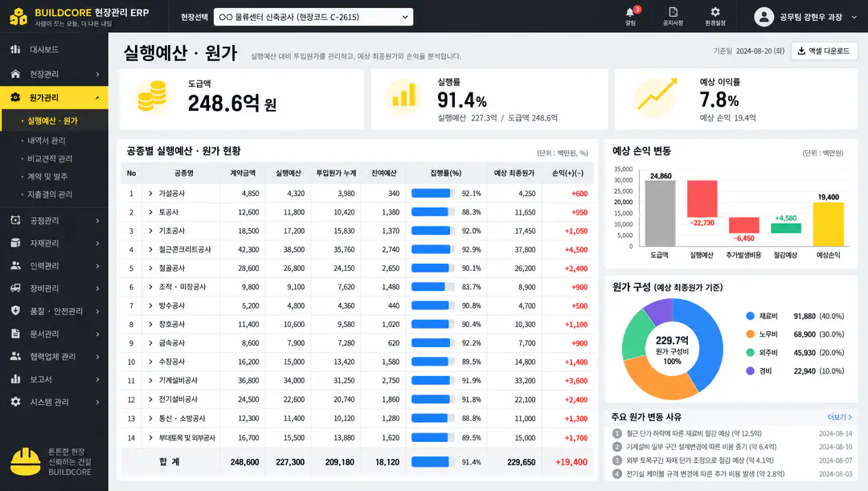Expand the 수장공사 row

click(x=150, y=362)
